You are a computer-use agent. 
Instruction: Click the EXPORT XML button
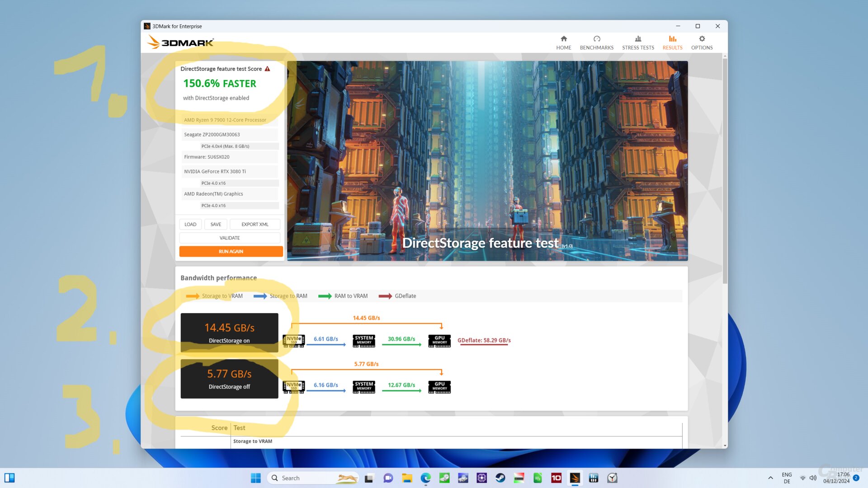click(x=255, y=224)
